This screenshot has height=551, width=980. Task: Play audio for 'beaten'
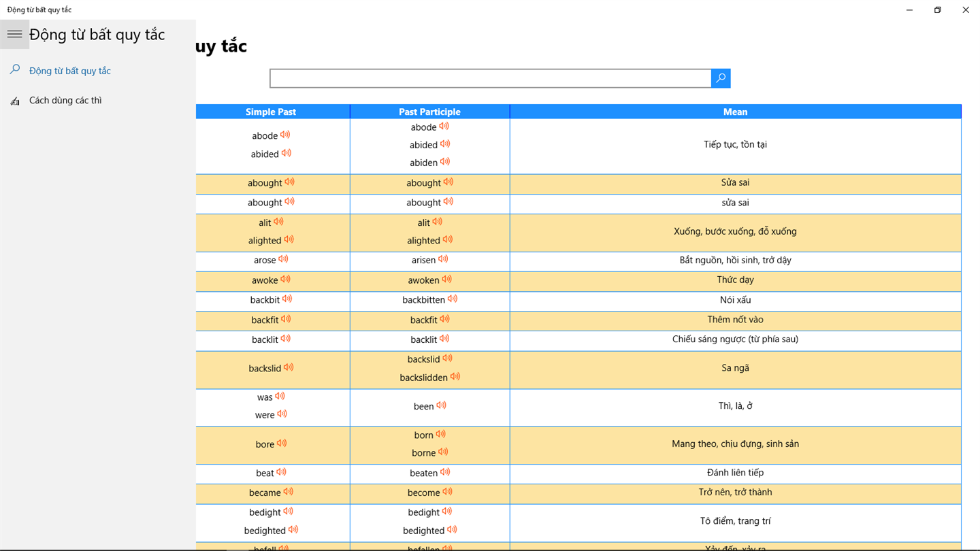point(445,471)
